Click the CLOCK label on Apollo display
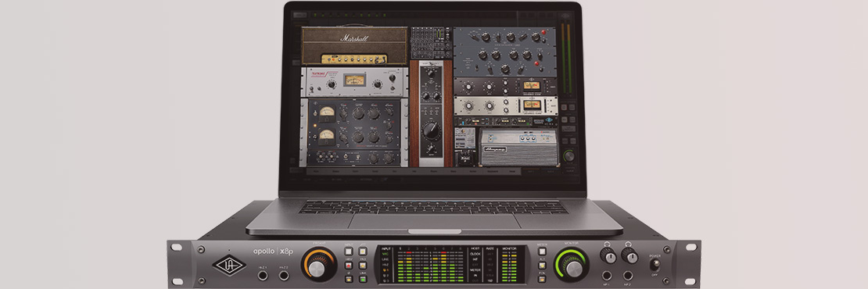868x289 pixels. coord(475,254)
